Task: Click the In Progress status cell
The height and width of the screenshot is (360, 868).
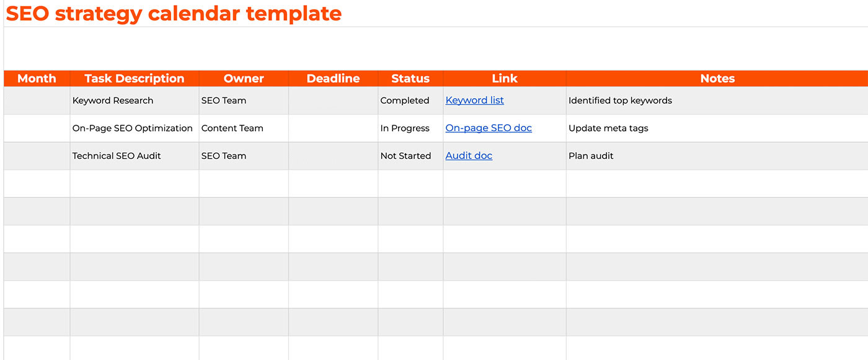Action: 405,128
